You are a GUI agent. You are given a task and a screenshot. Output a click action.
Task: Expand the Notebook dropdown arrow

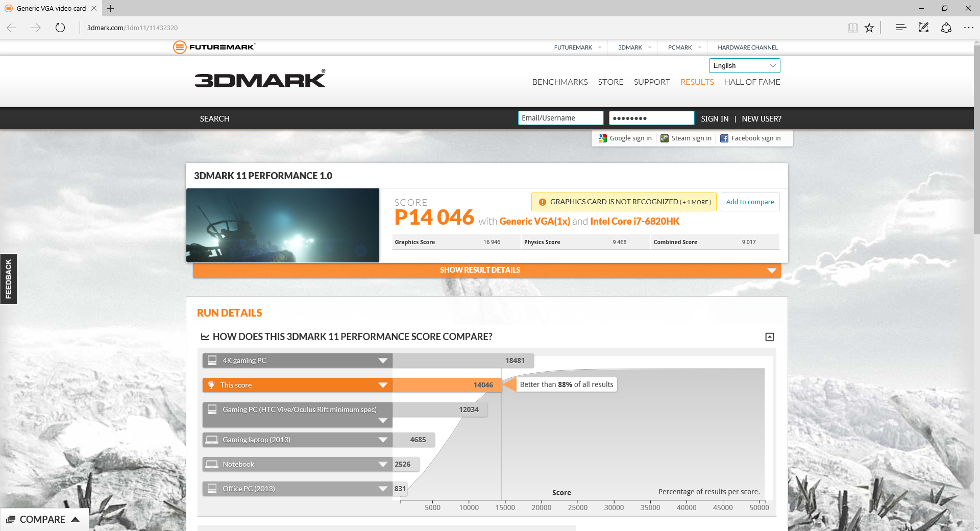point(383,464)
